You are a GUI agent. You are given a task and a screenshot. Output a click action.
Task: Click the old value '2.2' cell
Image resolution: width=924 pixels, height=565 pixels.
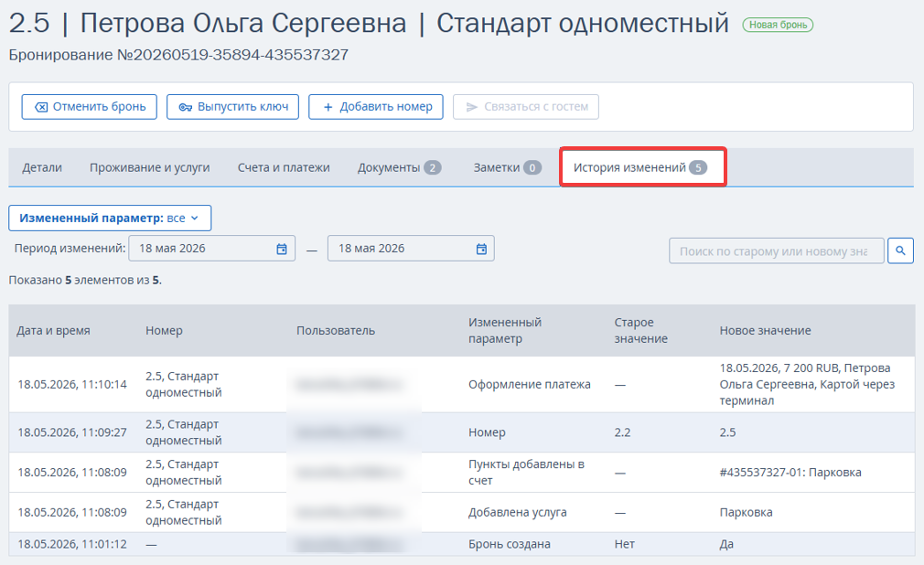tap(622, 432)
